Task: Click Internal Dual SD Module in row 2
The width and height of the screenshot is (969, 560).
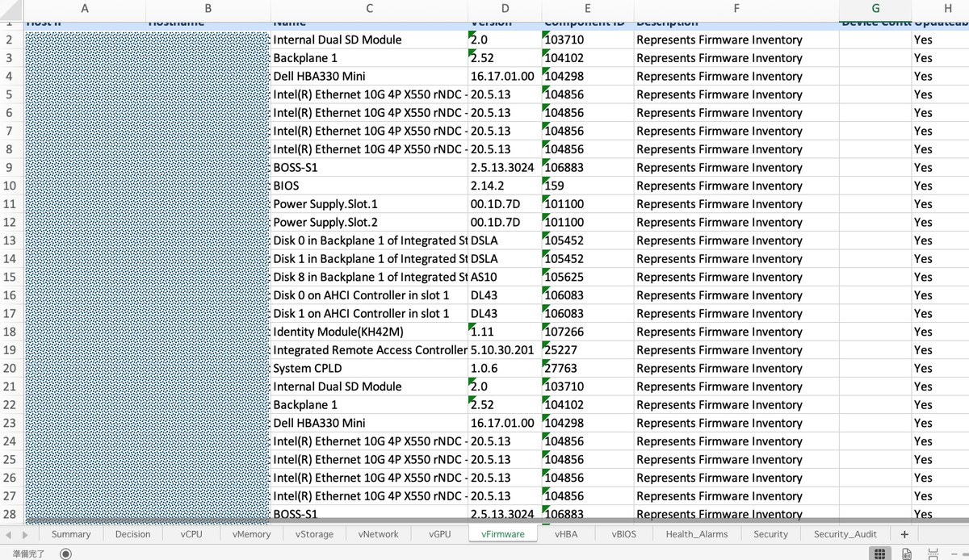Action: [x=369, y=40]
